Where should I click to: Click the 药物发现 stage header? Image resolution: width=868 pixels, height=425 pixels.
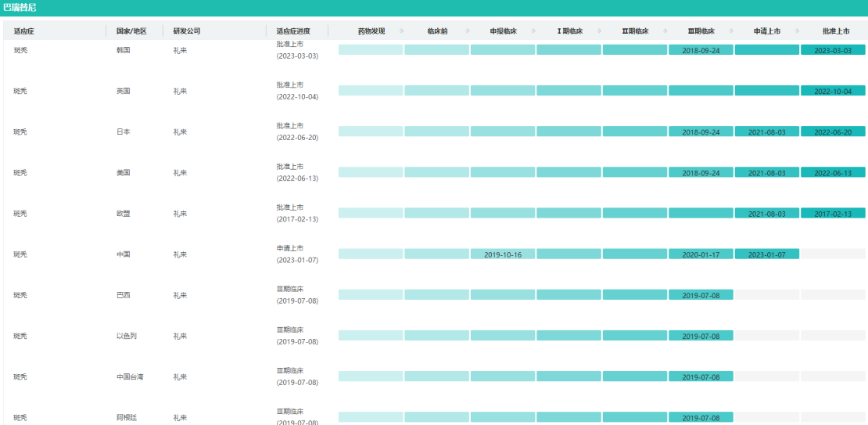pyautogui.click(x=371, y=31)
